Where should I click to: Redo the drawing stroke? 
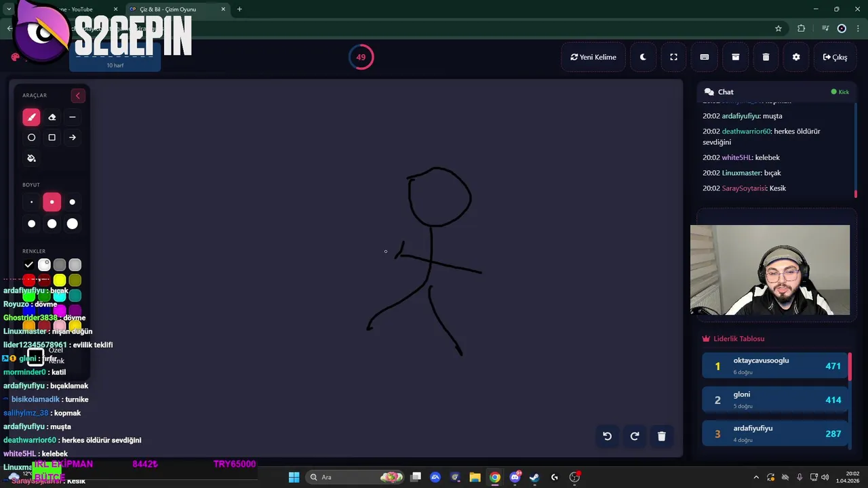(634, 436)
